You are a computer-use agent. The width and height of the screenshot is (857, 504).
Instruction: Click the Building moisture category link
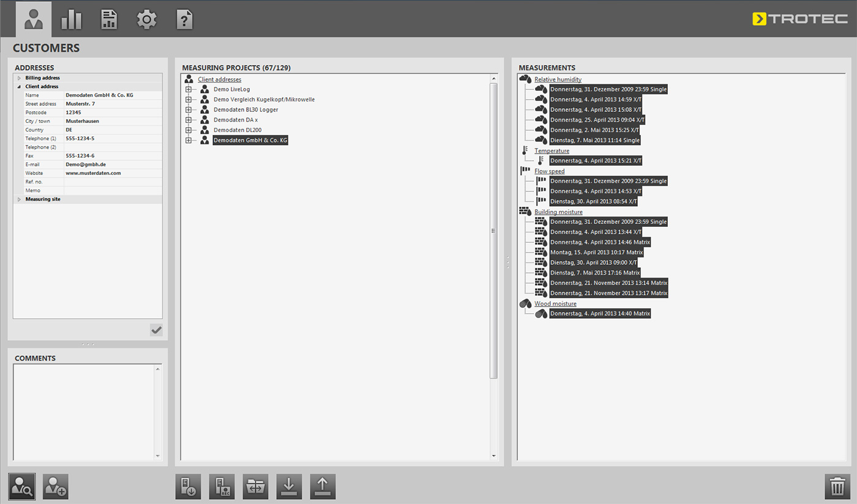(x=558, y=212)
